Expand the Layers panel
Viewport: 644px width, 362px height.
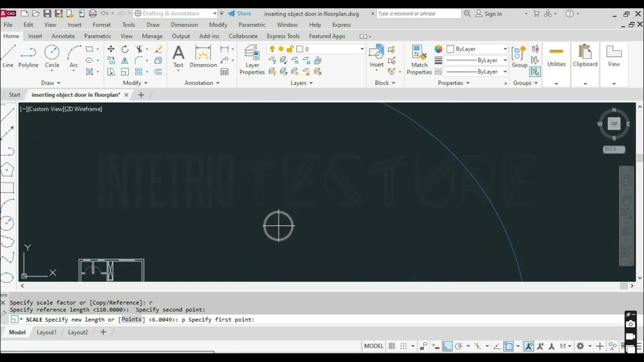coord(302,83)
